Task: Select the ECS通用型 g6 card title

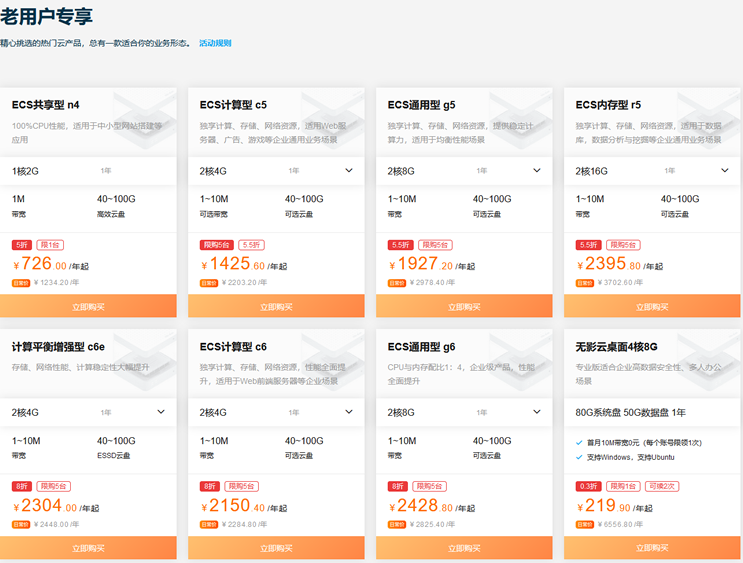Action: [x=421, y=347]
